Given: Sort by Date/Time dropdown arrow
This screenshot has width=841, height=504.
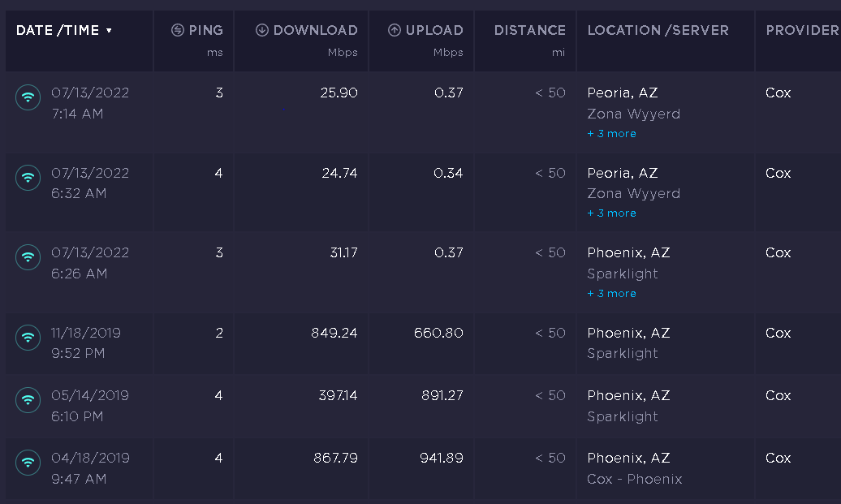Looking at the screenshot, I should click(x=109, y=31).
